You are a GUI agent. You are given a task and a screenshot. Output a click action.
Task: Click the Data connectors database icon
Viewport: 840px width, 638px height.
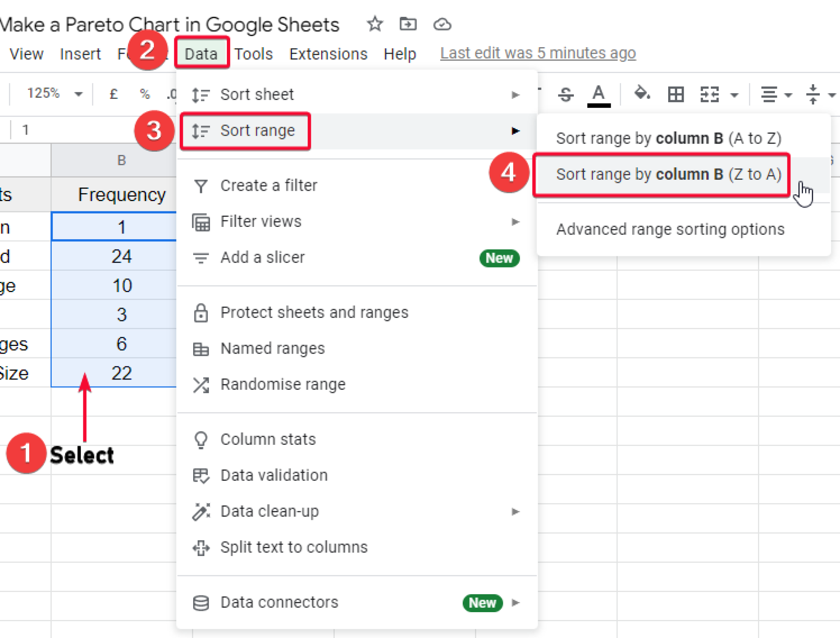pyautogui.click(x=201, y=603)
